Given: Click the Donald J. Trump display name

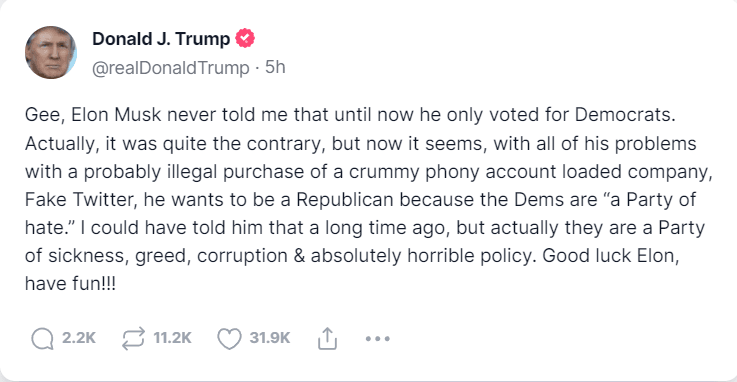Looking at the screenshot, I should click(x=161, y=39).
